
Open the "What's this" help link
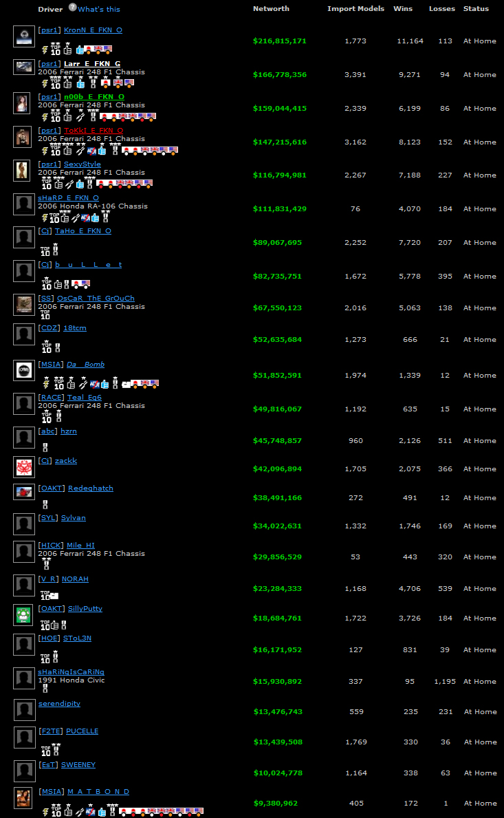(x=99, y=9)
